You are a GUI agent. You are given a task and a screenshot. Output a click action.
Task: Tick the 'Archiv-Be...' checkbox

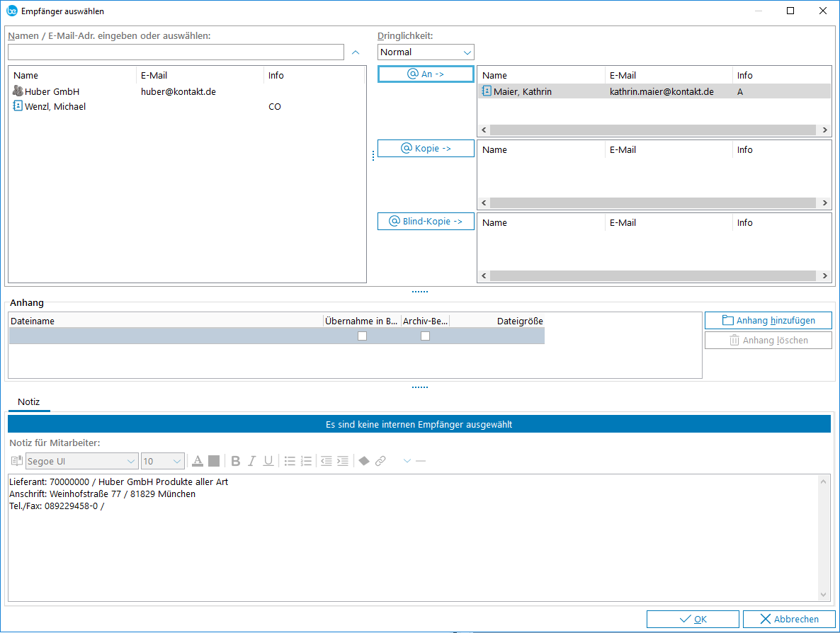(425, 336)
